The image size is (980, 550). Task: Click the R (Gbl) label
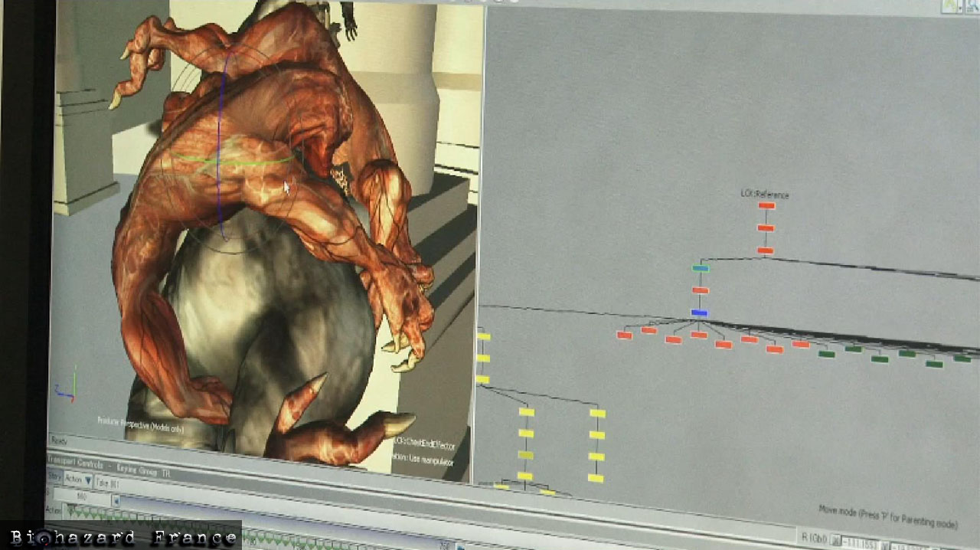click(x=813, y=538)
